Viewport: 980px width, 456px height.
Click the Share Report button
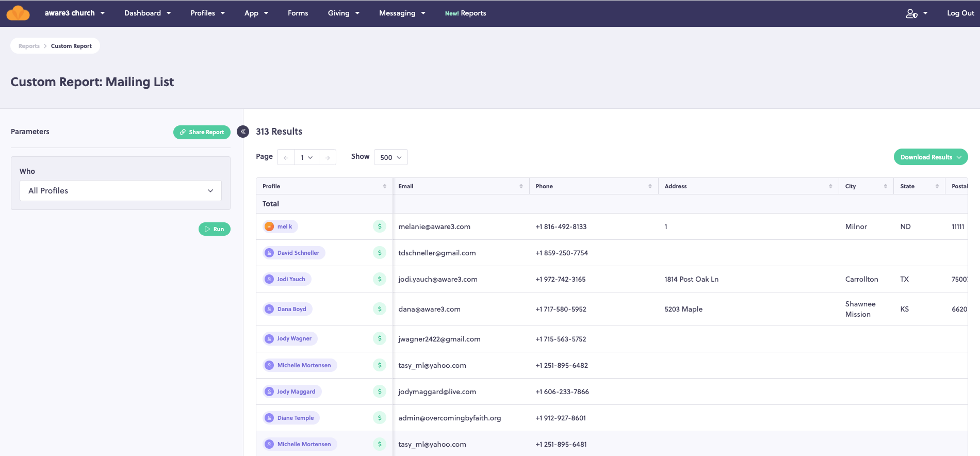(202, 132)
